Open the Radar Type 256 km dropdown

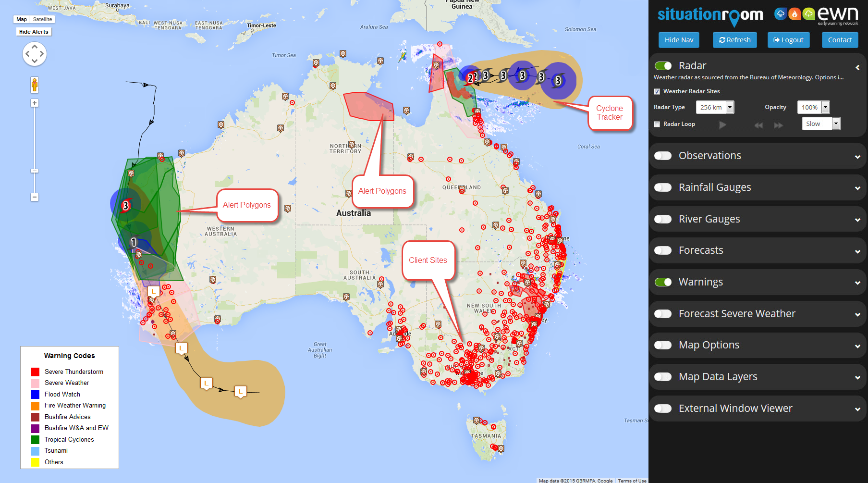715,107
